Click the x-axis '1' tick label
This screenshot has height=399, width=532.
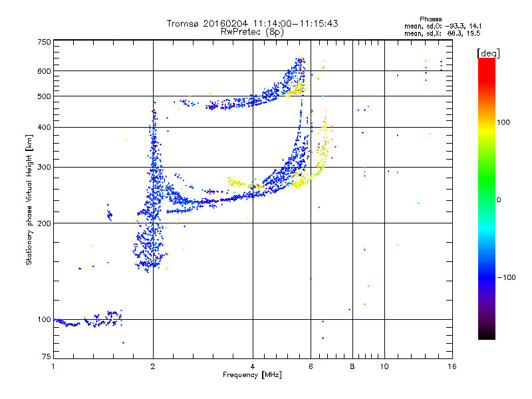(53, 366)
